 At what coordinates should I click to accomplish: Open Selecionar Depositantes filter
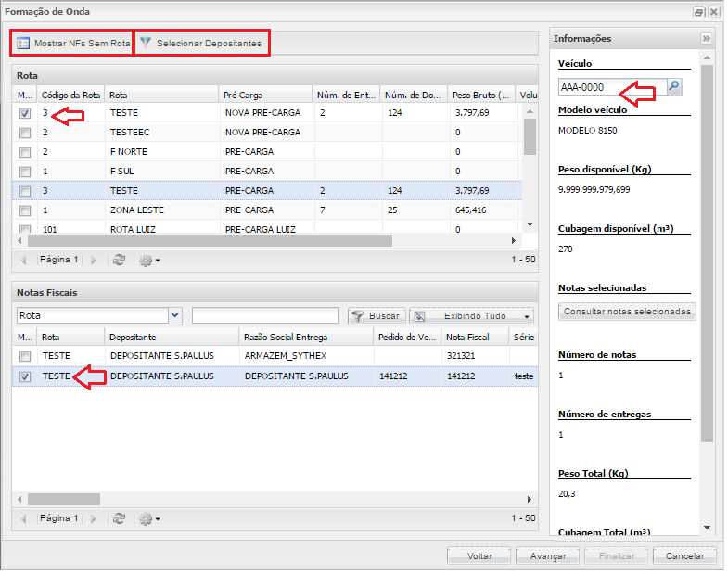(201, 44)
